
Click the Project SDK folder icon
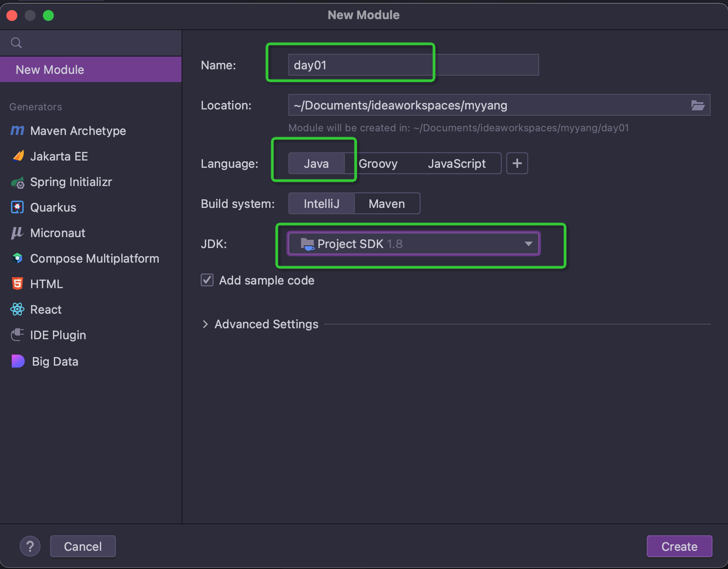pos(307,244)
